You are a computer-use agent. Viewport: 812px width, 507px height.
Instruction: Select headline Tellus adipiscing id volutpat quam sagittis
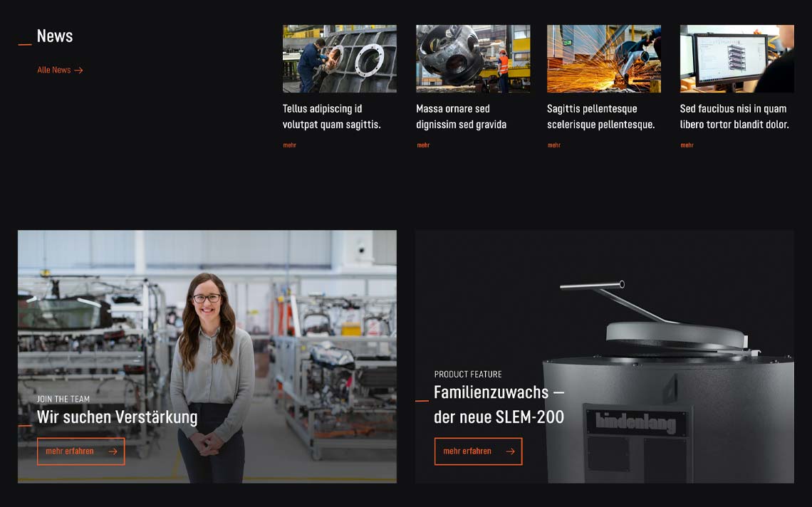pos(331,117)
